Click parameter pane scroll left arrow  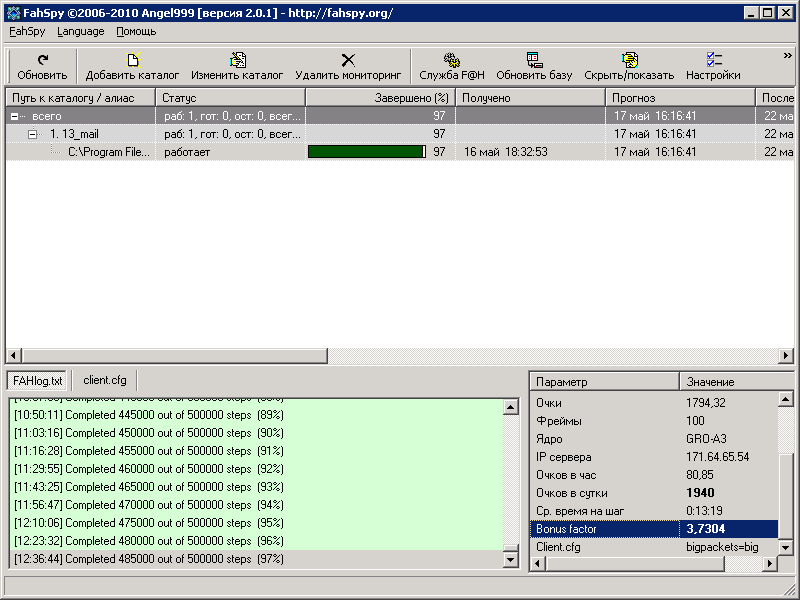pyautogui.click(x=538, y=564)
